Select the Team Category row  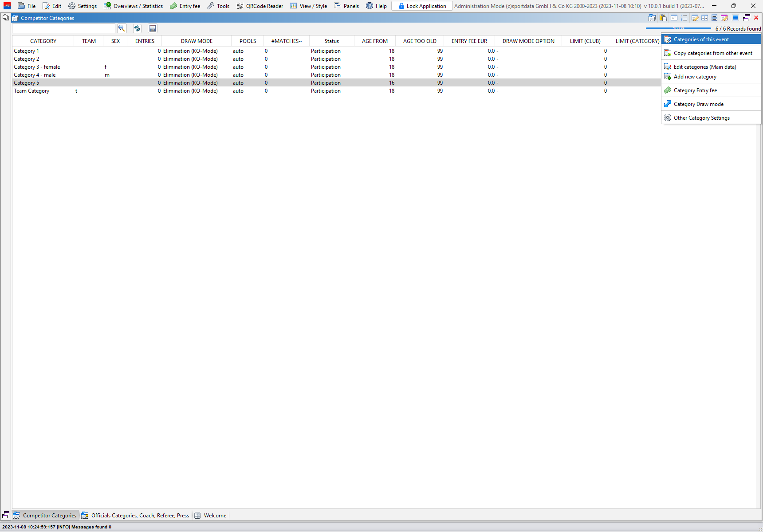point(336,91)
